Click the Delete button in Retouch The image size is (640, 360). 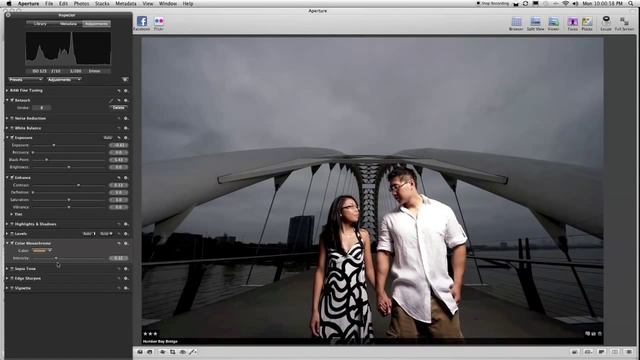point(118,108)
